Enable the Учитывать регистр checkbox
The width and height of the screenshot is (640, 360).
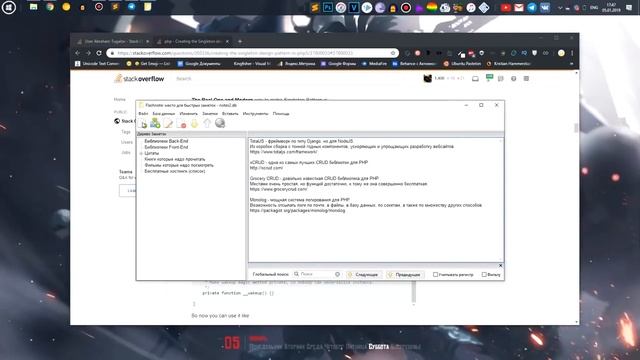coord(435,275)
